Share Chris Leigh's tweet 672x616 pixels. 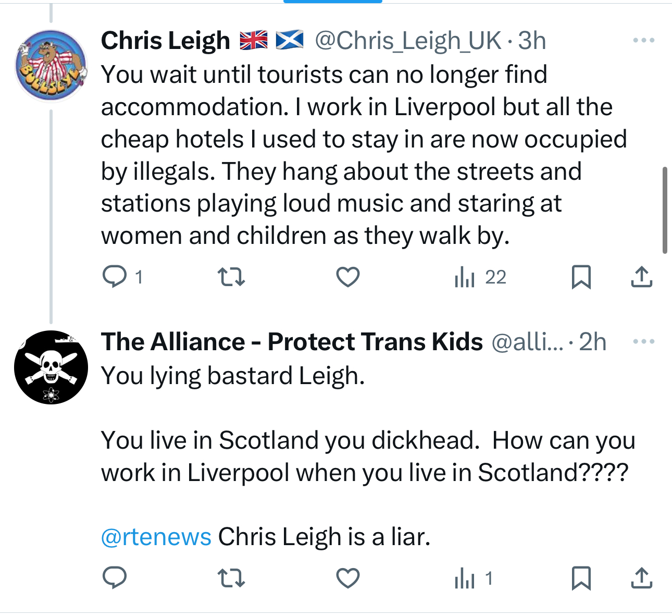click(x=642, y=277)
